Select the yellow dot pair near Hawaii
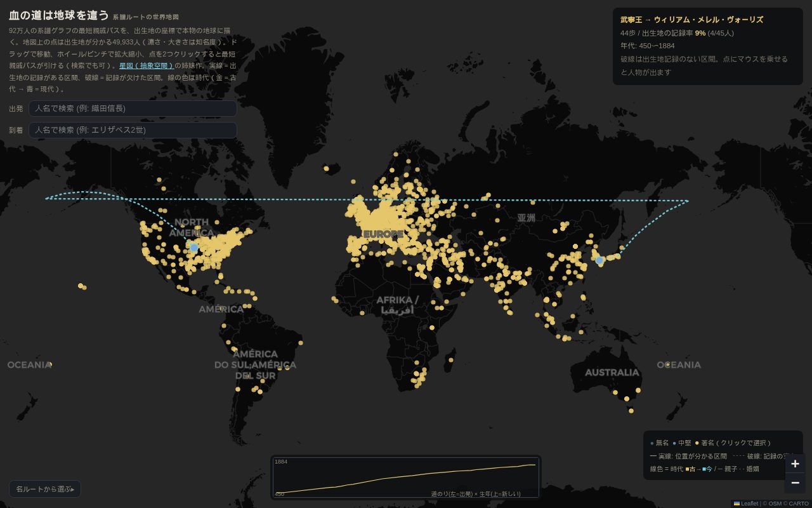This screenshot has height=508, width=812. [x=82, y=286]
